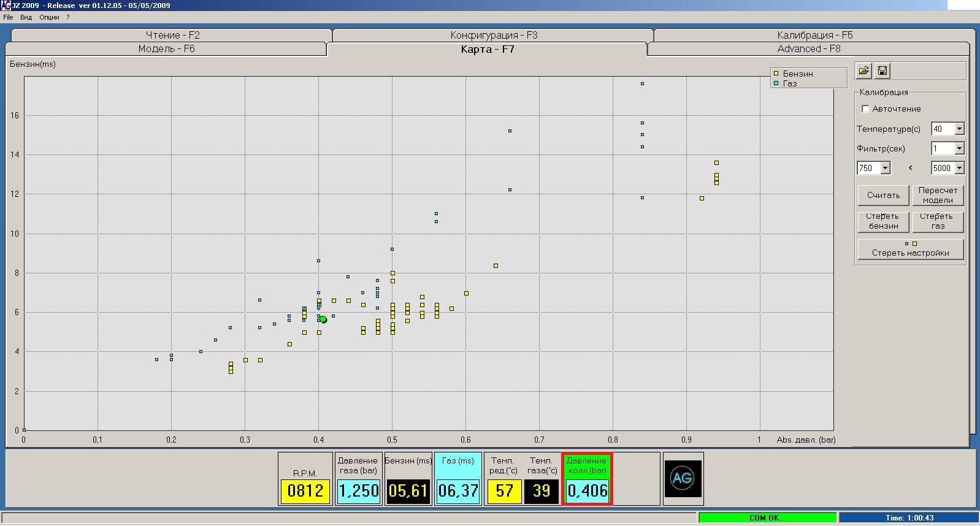Click the Стереть газ button

tap(938, 221)
